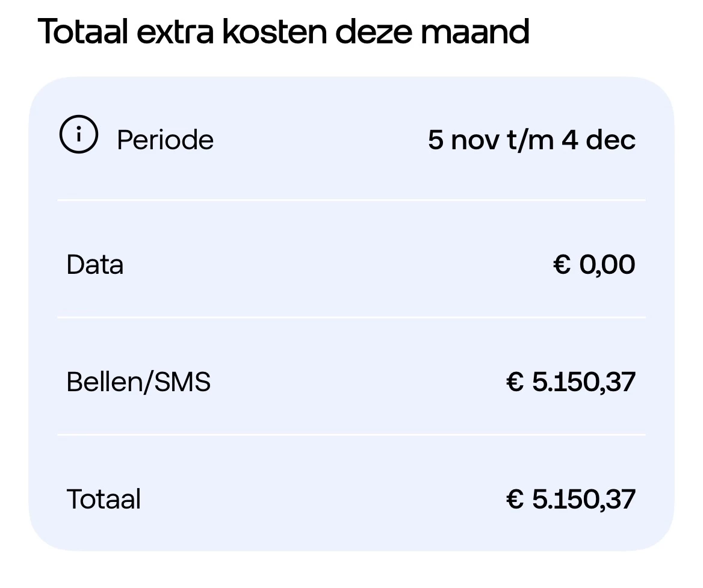Select the Periode row label

(165, 140)
